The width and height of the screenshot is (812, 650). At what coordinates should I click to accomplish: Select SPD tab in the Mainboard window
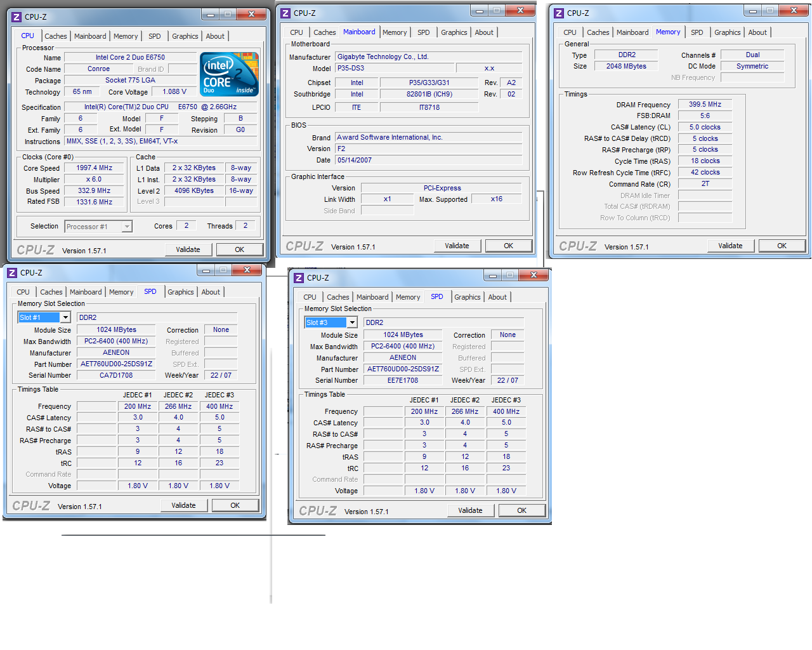424,32
